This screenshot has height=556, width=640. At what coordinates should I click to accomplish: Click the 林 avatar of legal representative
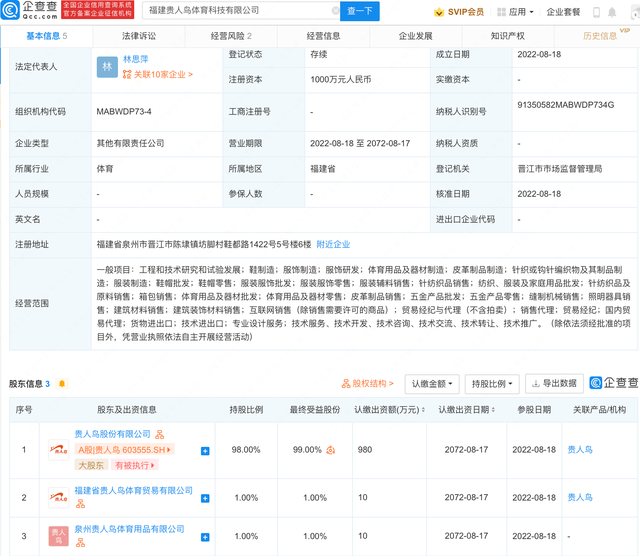107,67
